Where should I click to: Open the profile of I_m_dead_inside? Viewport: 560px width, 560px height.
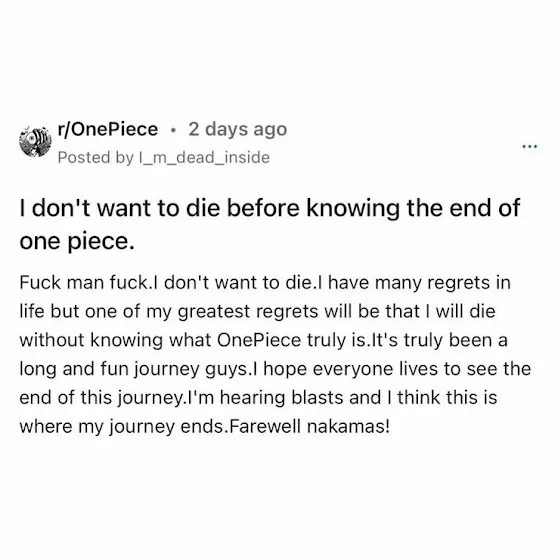204,158
